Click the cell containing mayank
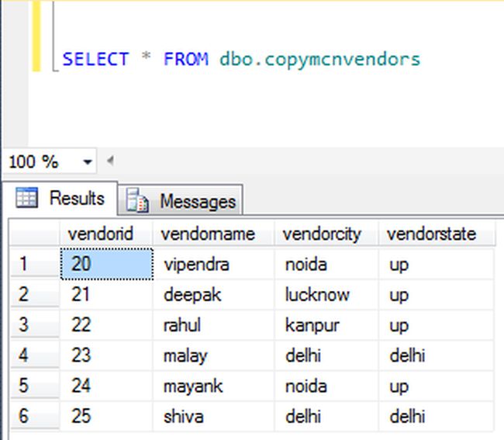Screen dimensions: 504x440 pyautogui.click(x=214, y=386)
